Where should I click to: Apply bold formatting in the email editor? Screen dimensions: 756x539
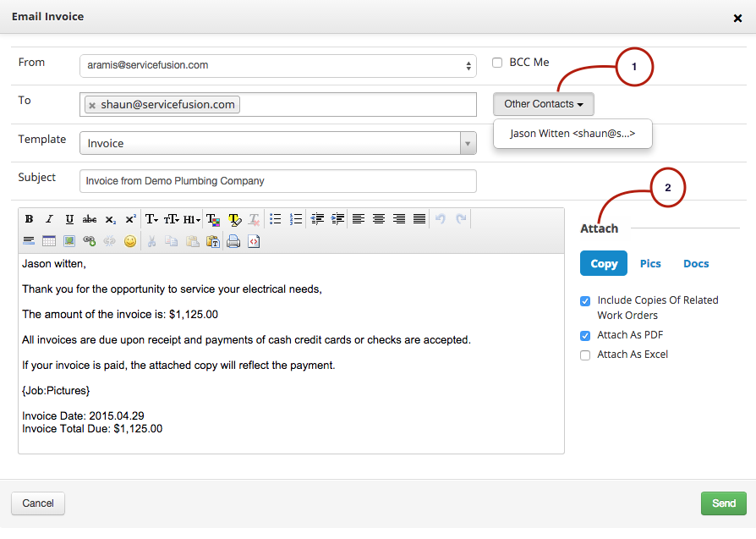tap(29, 219)
